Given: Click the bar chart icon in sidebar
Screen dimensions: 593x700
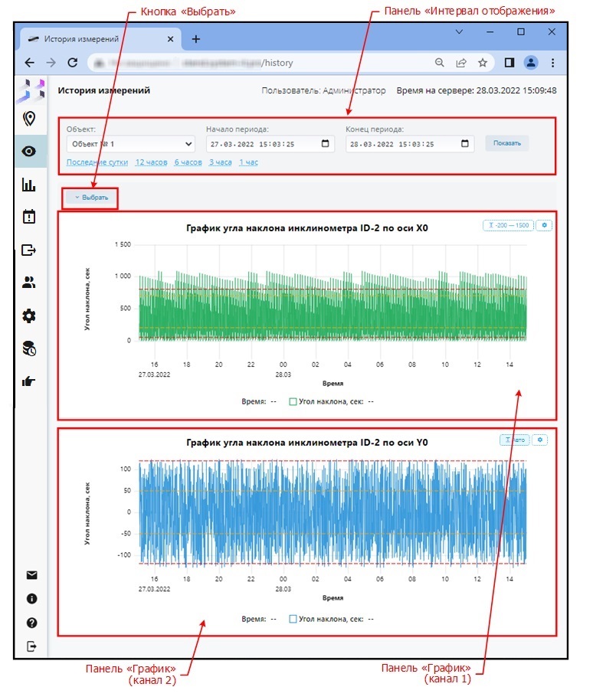Looking at the screenshot, I should pos(30,185).
